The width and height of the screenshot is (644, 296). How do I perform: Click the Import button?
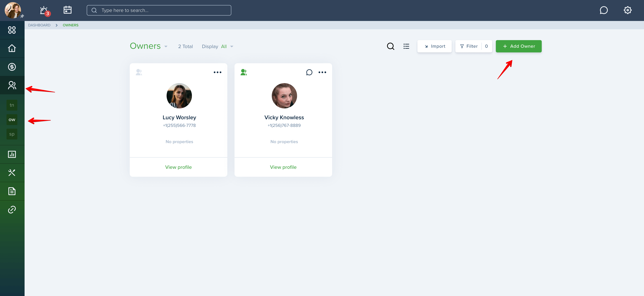[435, 46]
